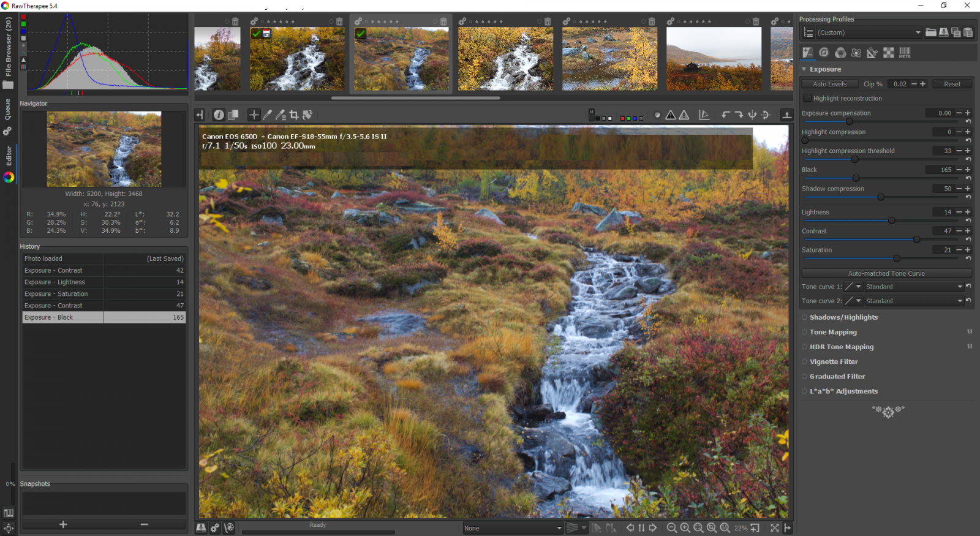Collapse the Exposure section

804,69
